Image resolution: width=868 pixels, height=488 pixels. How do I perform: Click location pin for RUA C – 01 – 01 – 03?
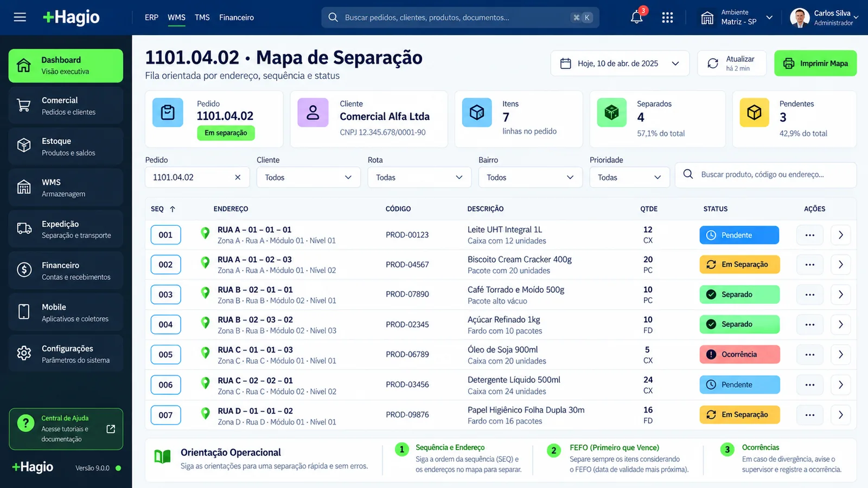205,353
